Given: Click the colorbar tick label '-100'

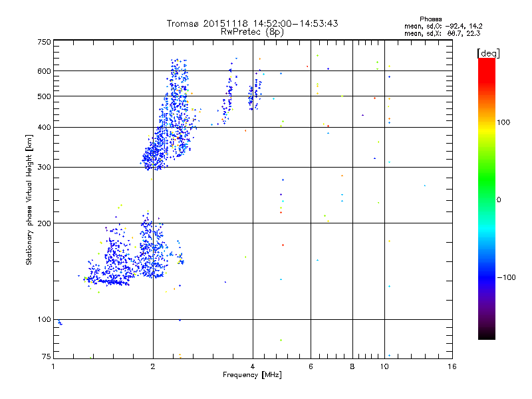Looking at the screenshot, I should (x=507, y=277).
